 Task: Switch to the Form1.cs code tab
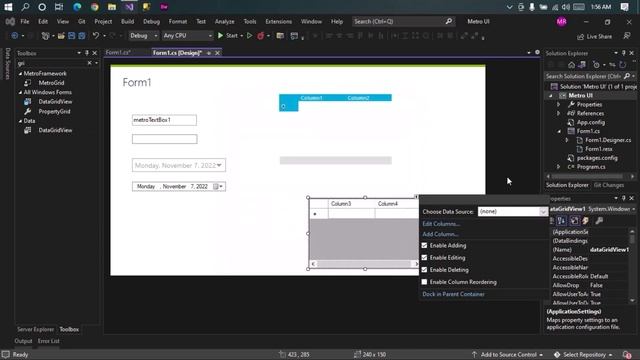coord(118,53)
